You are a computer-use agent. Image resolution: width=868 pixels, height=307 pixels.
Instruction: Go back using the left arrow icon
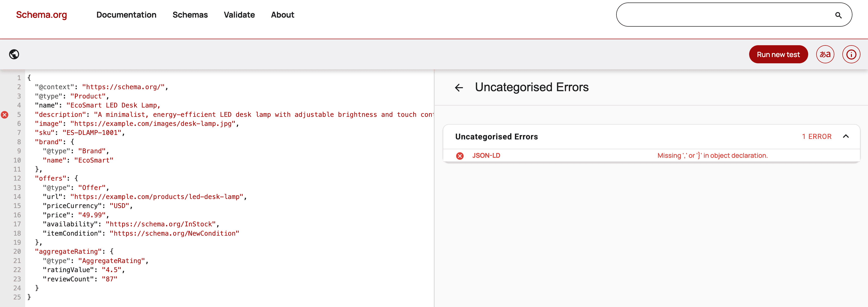[x=459, y=88]
